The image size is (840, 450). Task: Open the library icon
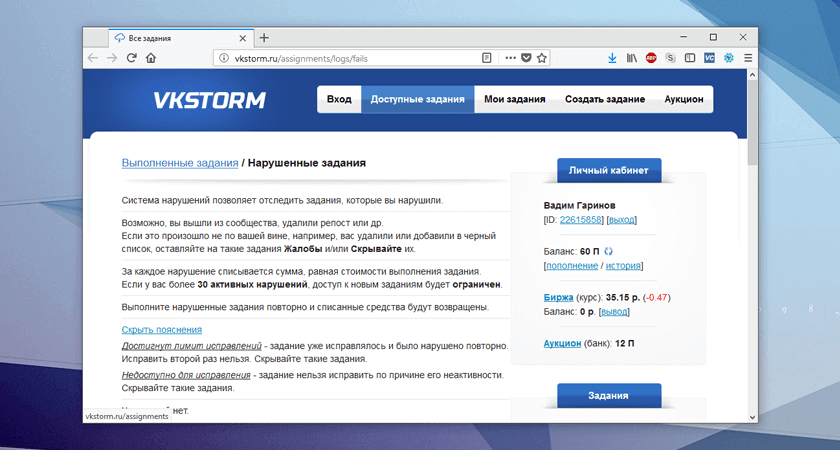point(632,58)
